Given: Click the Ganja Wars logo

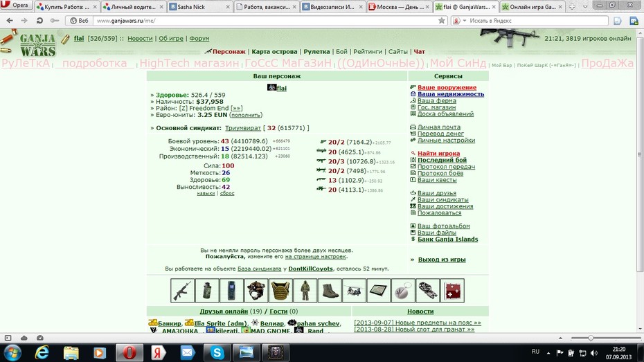Looking at the screenshot, I should 37,45.
